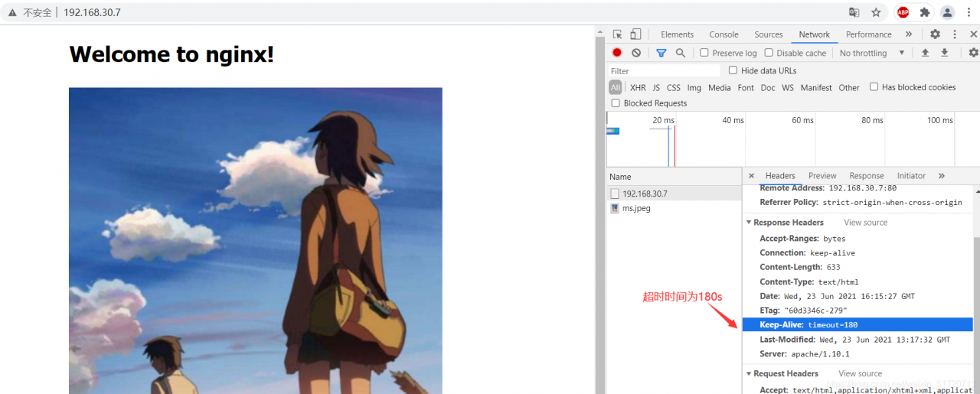Select the Headers tab

pyautogui.click(x=780, y=176)
